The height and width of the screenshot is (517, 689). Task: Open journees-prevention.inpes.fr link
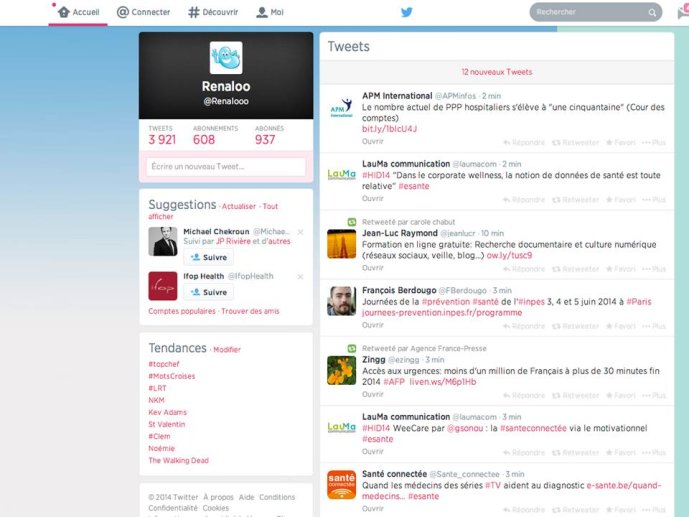pos(442,313)
